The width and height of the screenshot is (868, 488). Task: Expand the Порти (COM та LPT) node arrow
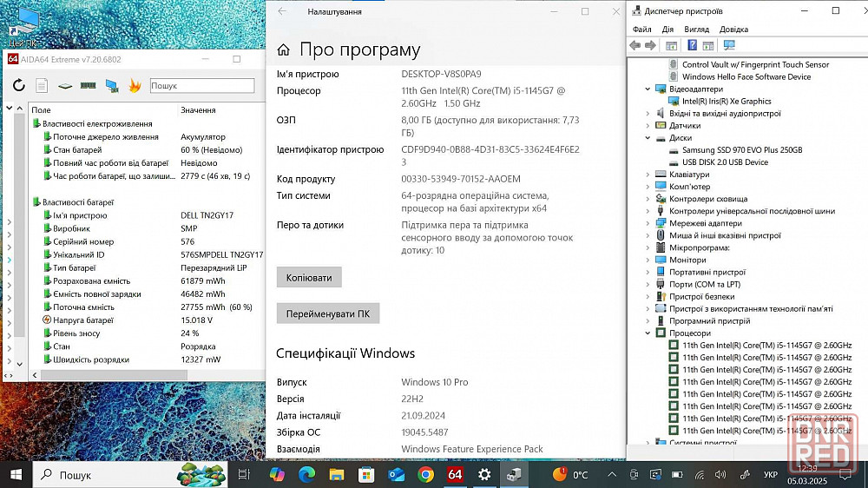(648, 284)
